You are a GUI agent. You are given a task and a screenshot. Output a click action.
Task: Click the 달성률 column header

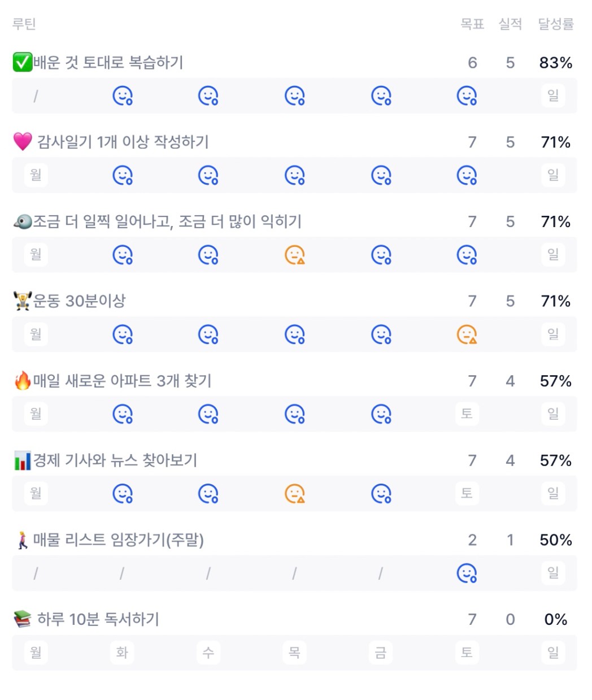[x=555, y=24]
